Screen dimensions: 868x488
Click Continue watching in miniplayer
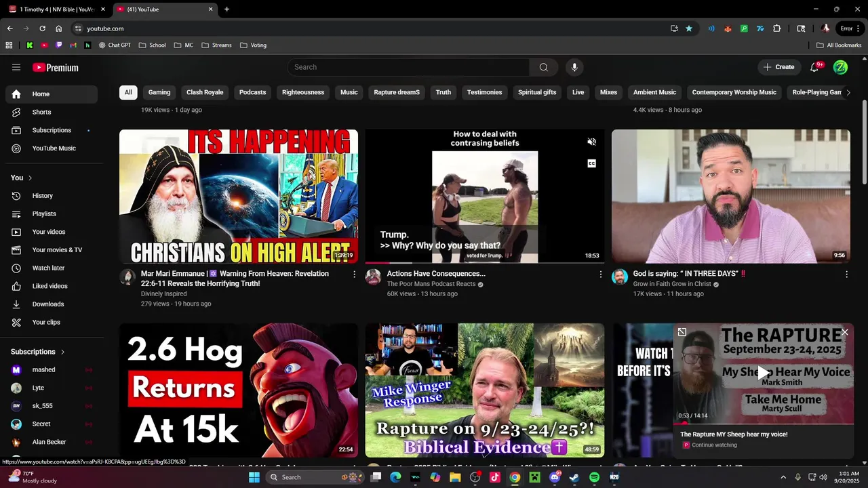714,445
